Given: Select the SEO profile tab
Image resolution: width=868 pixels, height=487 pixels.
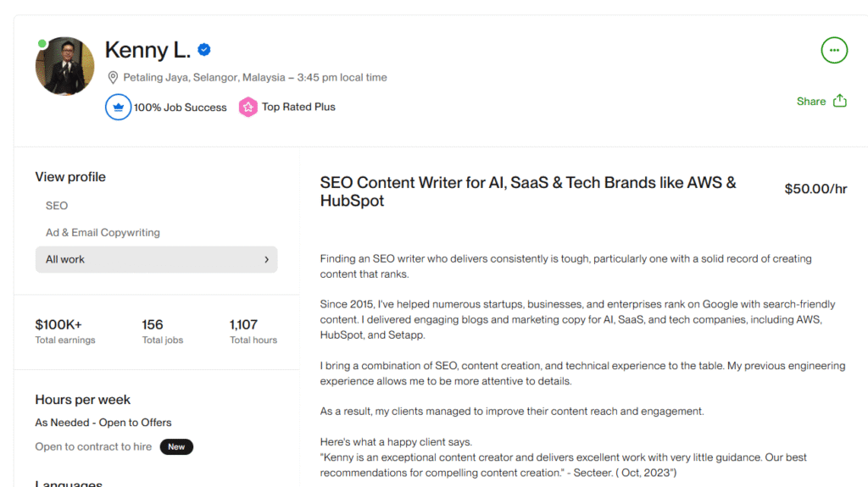Looking at the screenshot, I should point(57,206).
